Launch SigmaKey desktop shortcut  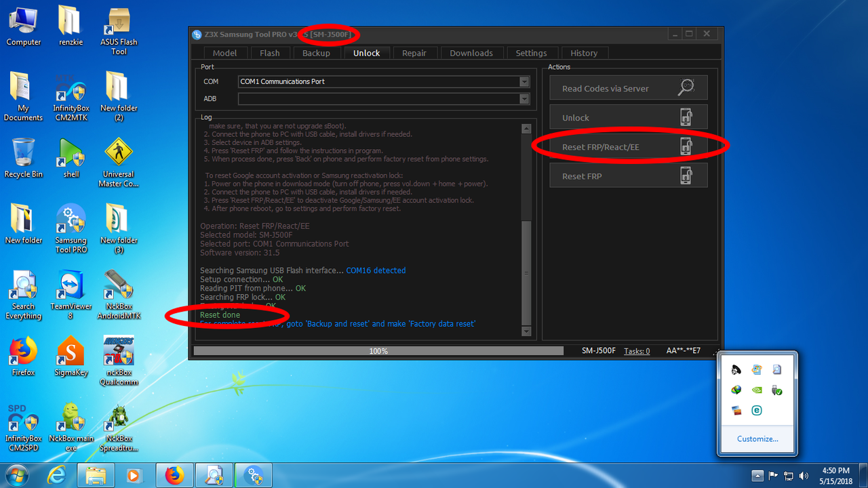click(x=71, y=357)
